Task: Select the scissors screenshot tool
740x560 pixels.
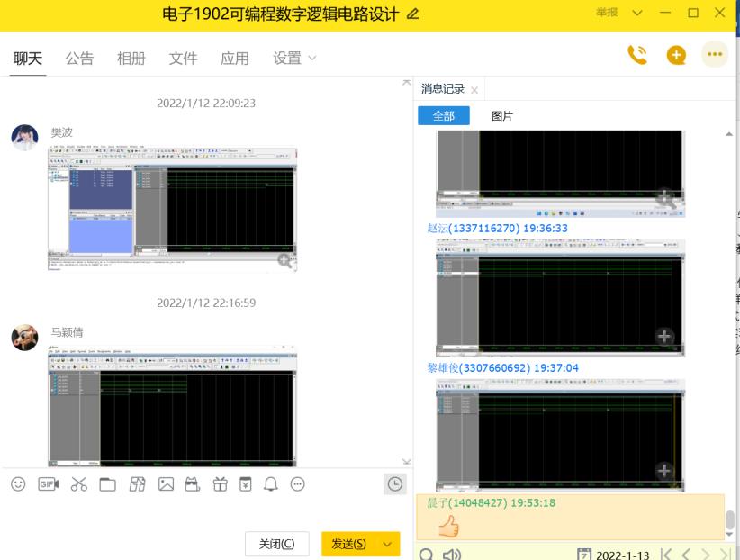Action: (78, 484)
